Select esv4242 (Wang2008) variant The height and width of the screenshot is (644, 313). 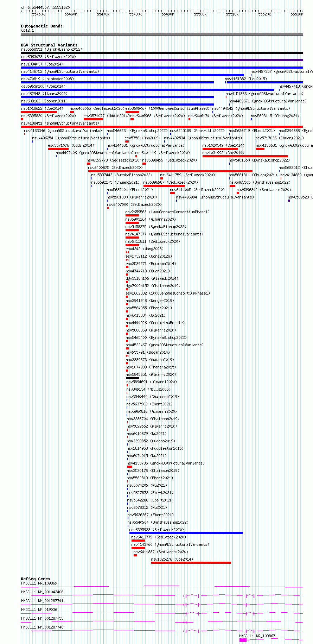(x=145, y=249)
